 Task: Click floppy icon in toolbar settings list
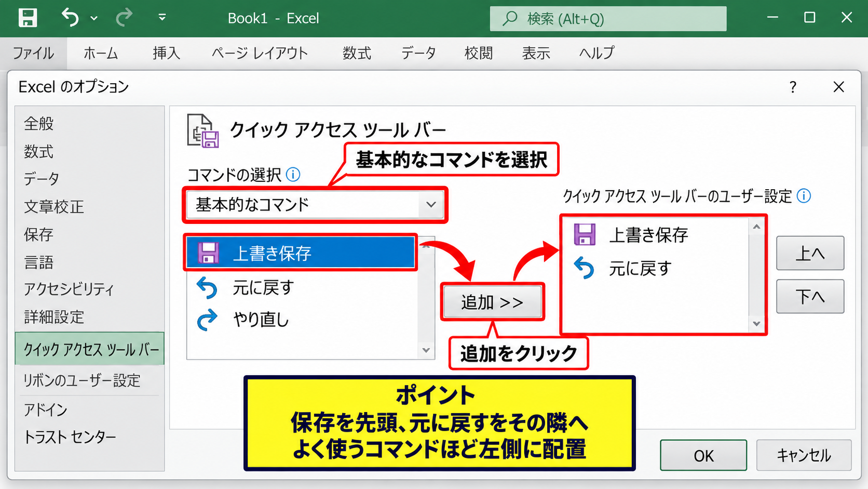click(x=585, y=235)
